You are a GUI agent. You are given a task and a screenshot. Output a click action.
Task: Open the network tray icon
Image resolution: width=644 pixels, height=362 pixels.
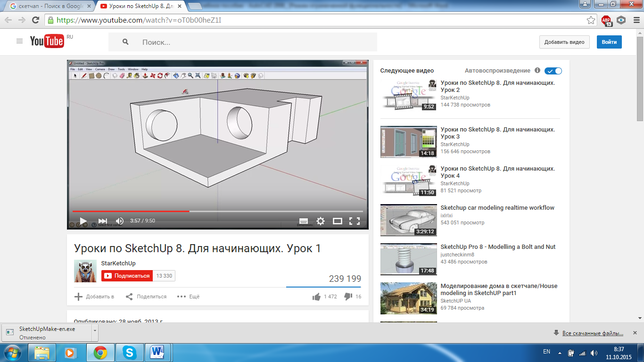tap(582, 353)
